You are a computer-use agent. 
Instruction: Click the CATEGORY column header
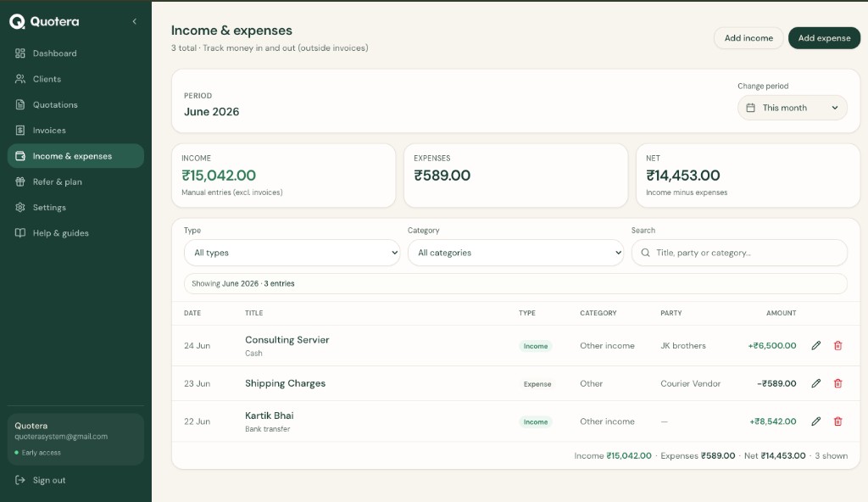(598, 313)
